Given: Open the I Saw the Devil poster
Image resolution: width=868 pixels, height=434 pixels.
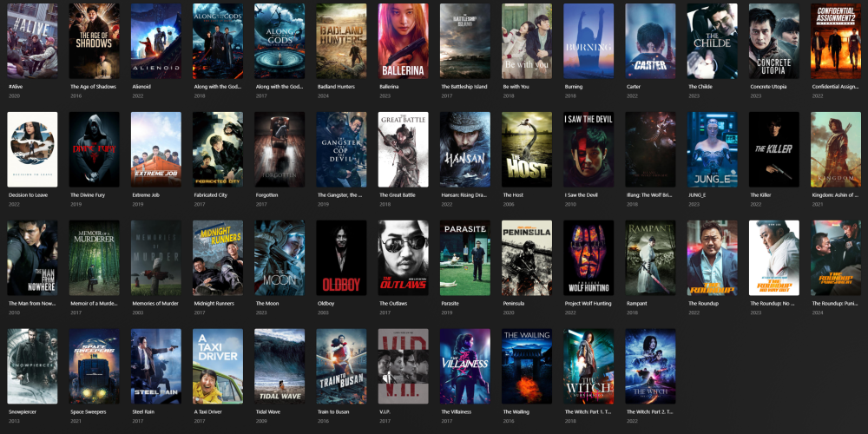Looking at the screenshot, I should click(589, 149).
